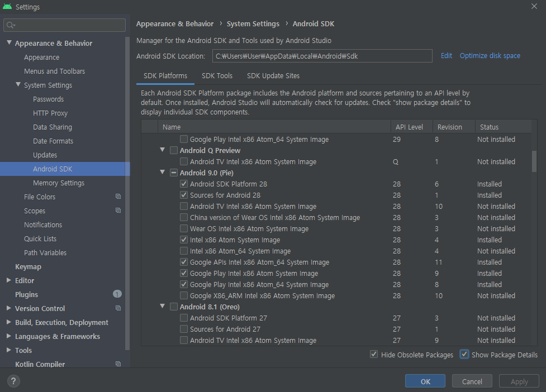Viewport: 546px width, 392px height.
Task: Uncheck Android SDK Platform 28
Action: (x=184, y=184)
